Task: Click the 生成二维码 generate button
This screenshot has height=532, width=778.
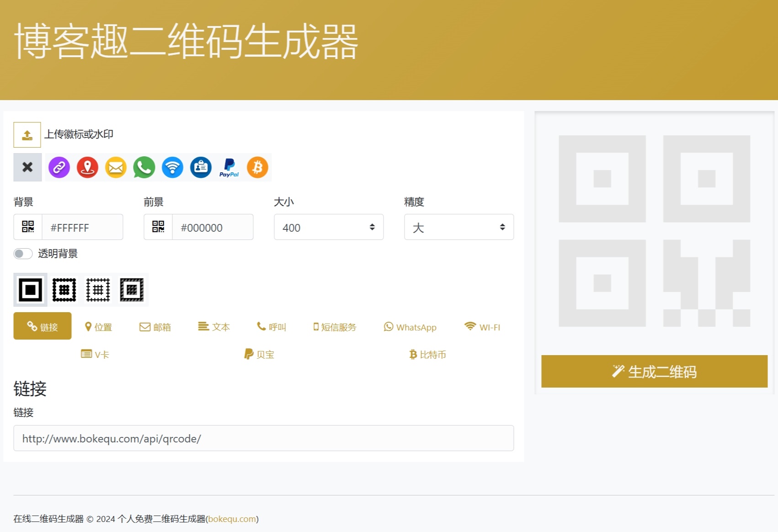Action: click(x=654, y=372)
